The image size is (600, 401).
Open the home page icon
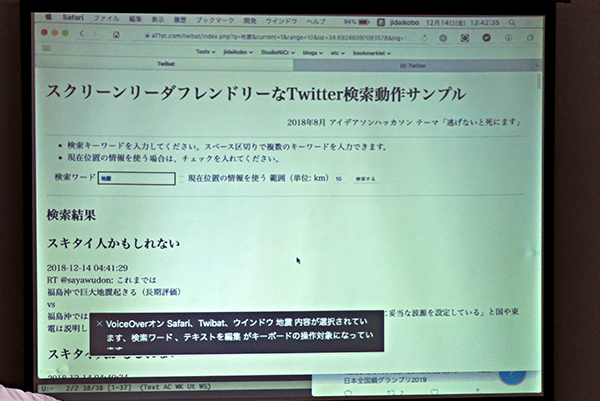pos(116,35)
